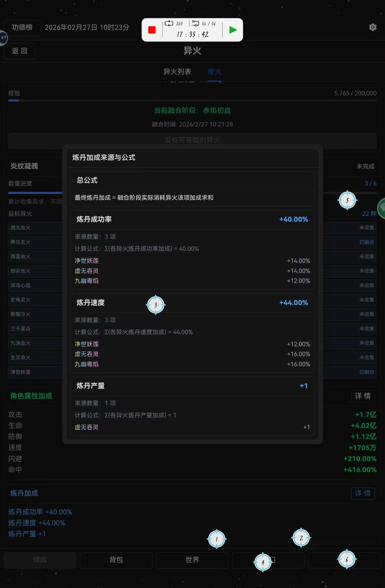Select 三千星焱 in target fire list

pos(21,329)
